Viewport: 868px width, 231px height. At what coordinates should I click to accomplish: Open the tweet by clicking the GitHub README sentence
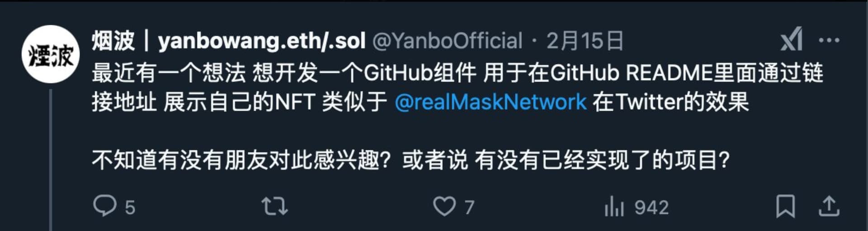[458, 73]
